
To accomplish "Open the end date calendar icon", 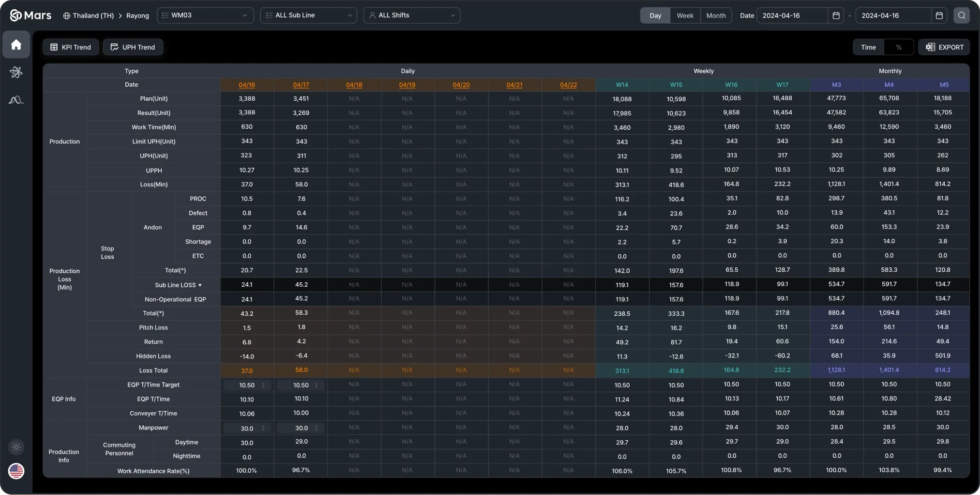I will click(x=939, y=15).
